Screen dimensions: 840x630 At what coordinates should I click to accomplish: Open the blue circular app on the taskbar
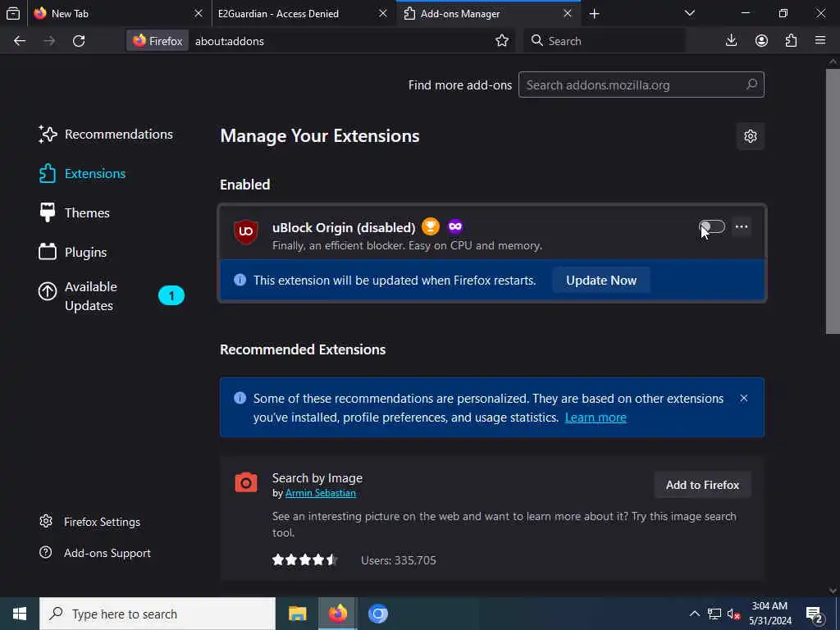point(377,614)
